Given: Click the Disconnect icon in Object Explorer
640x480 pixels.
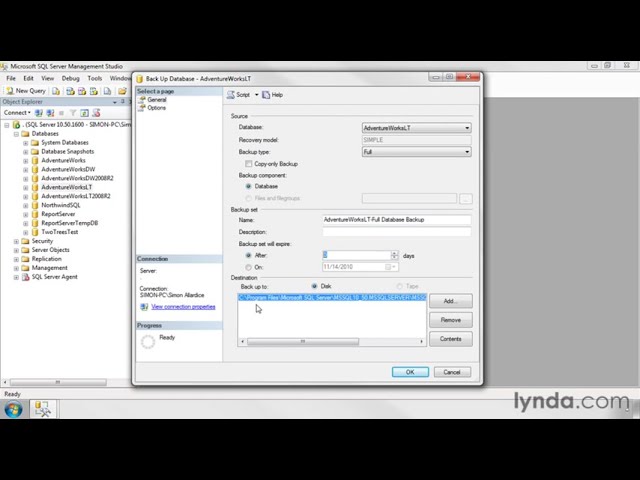Looking at the screenshot, I should point(50,113).
